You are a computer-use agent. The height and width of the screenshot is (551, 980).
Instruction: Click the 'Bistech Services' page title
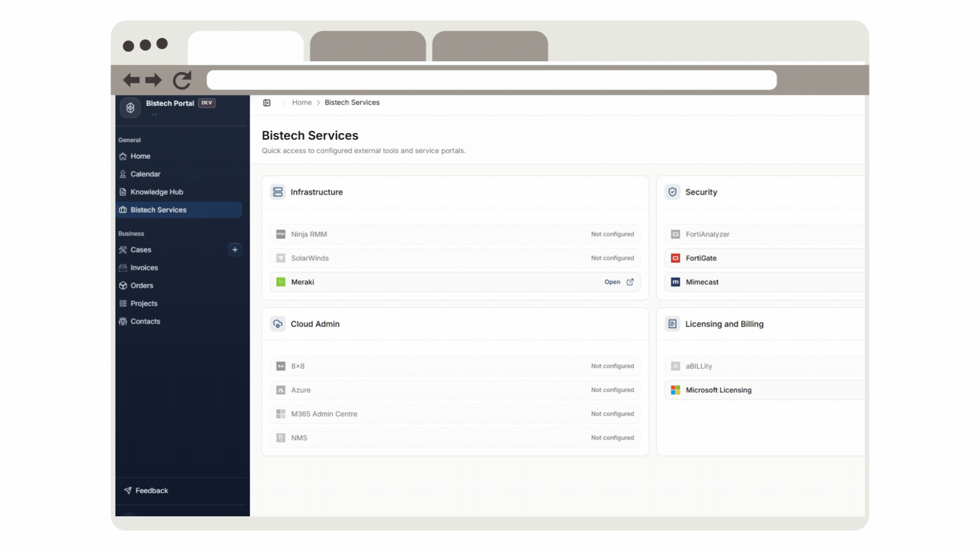click(x=310, y=135)
